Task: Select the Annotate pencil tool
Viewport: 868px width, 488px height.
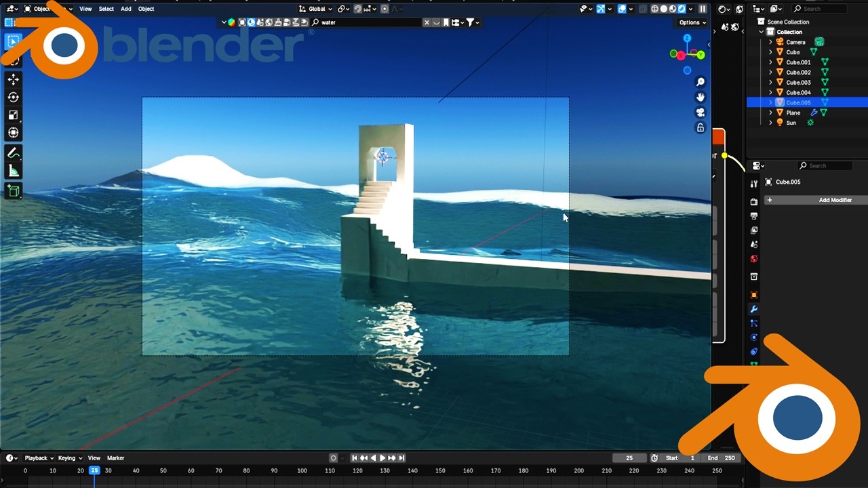Action: pyautogui.click(x=14, y=153)
